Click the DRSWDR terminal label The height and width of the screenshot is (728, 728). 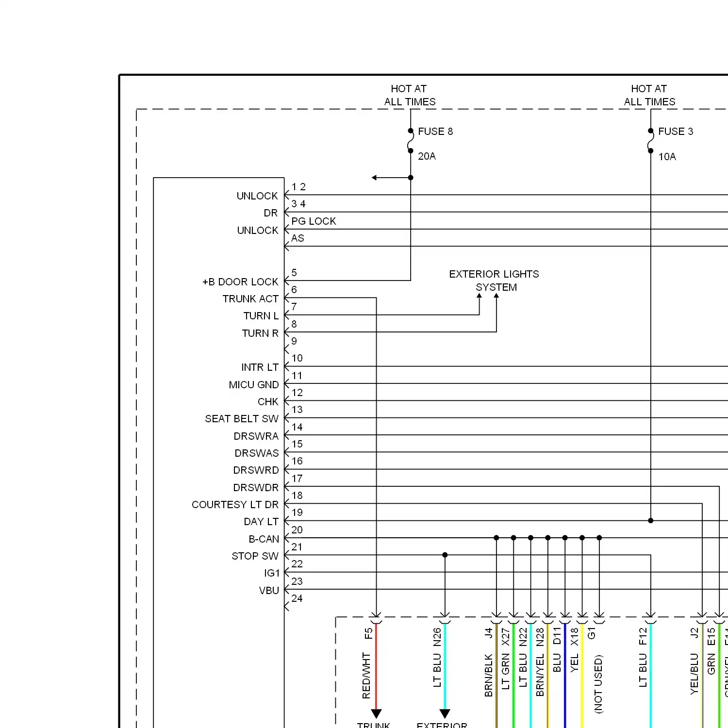256,488
